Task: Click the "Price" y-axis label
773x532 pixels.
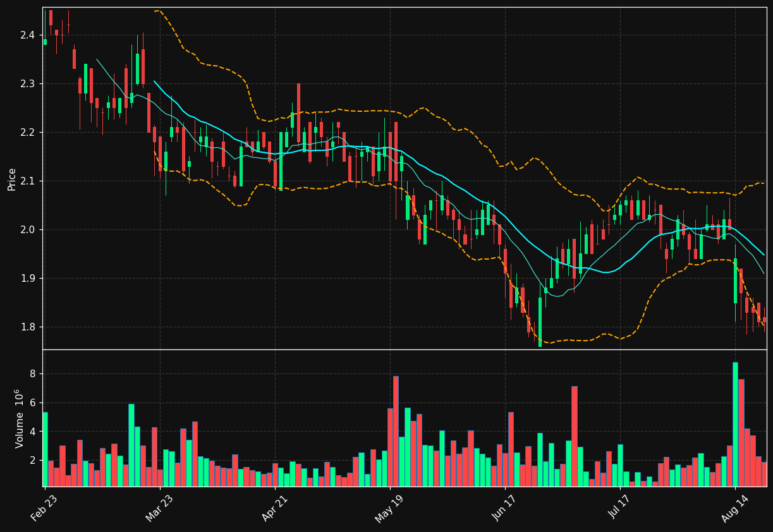Action: pyautogui.click(x=12, y=179)
